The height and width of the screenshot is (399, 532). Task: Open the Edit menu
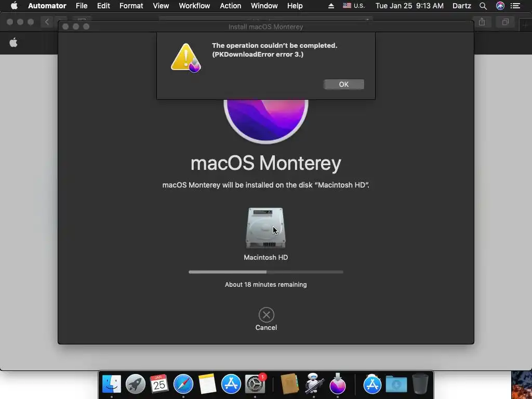103,6
